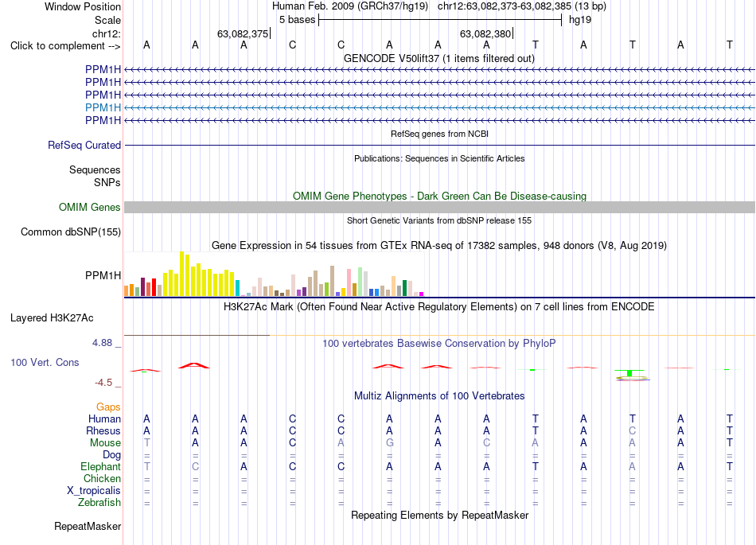Click 'Short Genetic Variants from dbSNP release 155' title

point(439,220)
